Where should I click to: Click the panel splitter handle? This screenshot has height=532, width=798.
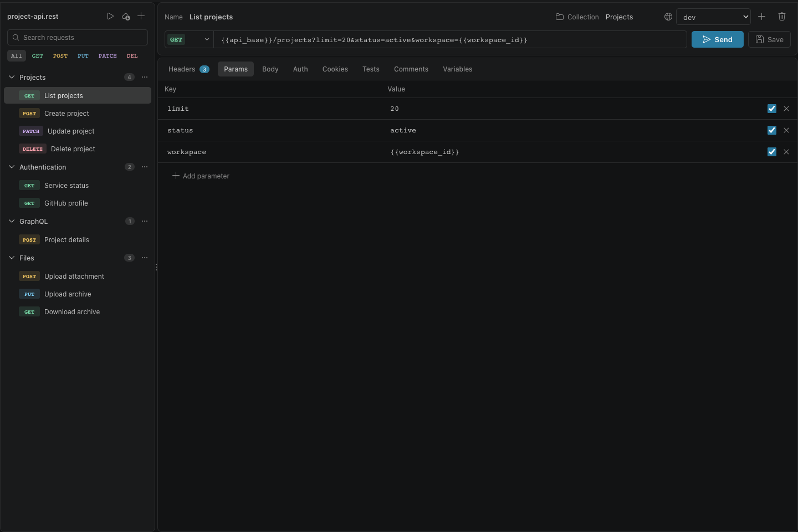click(x=156, y=267)
